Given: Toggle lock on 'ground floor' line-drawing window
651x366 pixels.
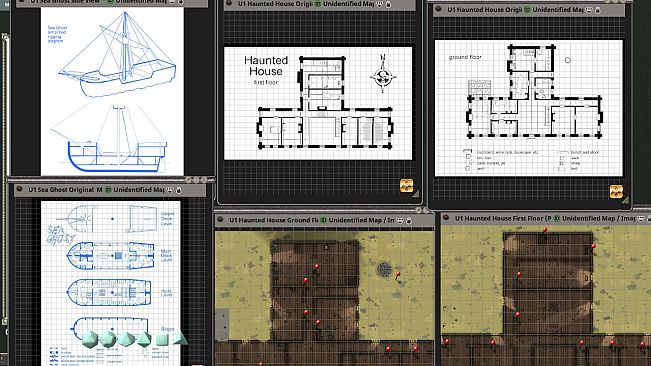Looking at the screenshot, I should (x=598, y=10).
